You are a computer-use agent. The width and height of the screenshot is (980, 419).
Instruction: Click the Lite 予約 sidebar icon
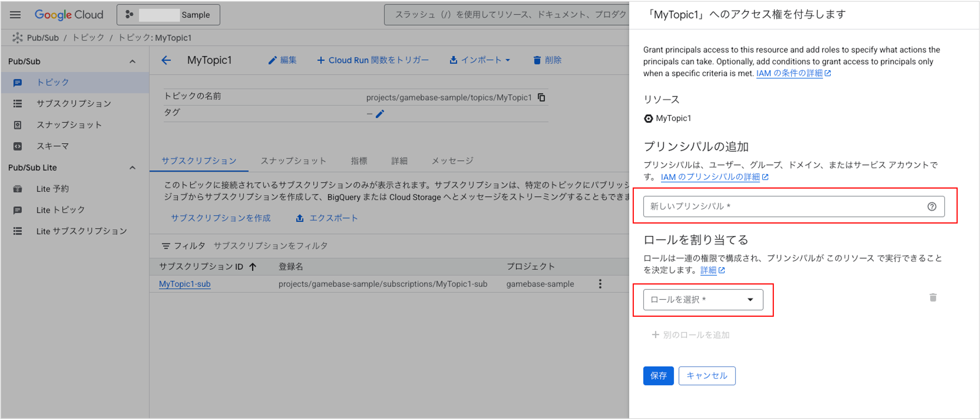coord(18,189)
